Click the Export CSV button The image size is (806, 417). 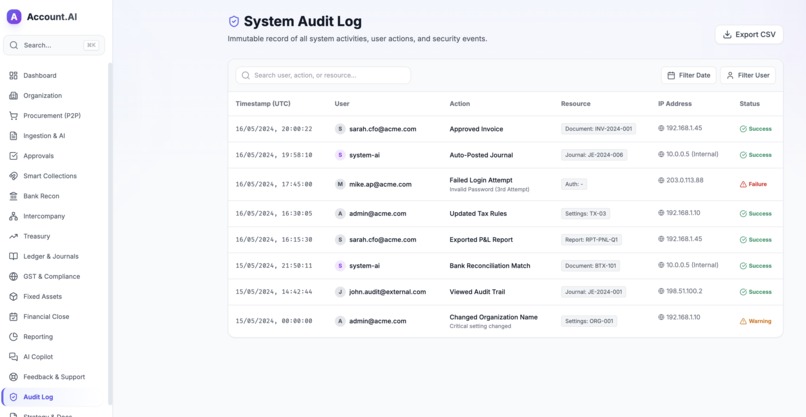749,34
